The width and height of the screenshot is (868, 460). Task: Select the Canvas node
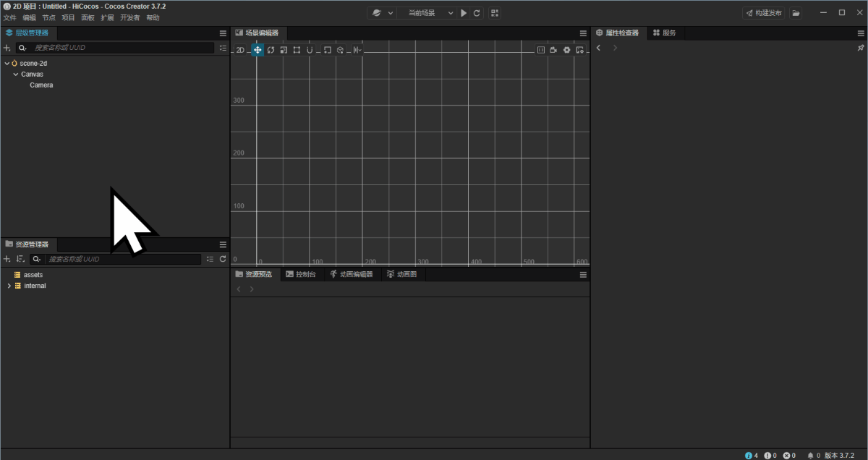pyautogui.click(x=32, y=74)
